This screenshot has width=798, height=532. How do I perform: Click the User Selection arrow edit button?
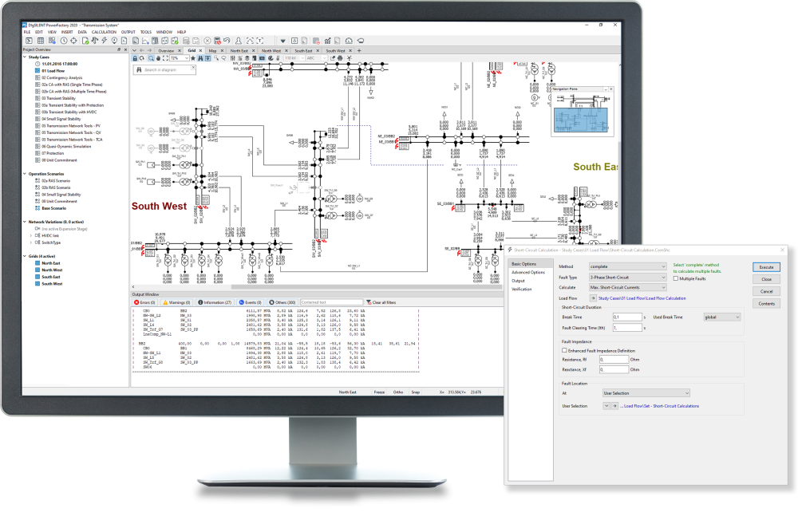pyautogui.click(x=614, y=406)
